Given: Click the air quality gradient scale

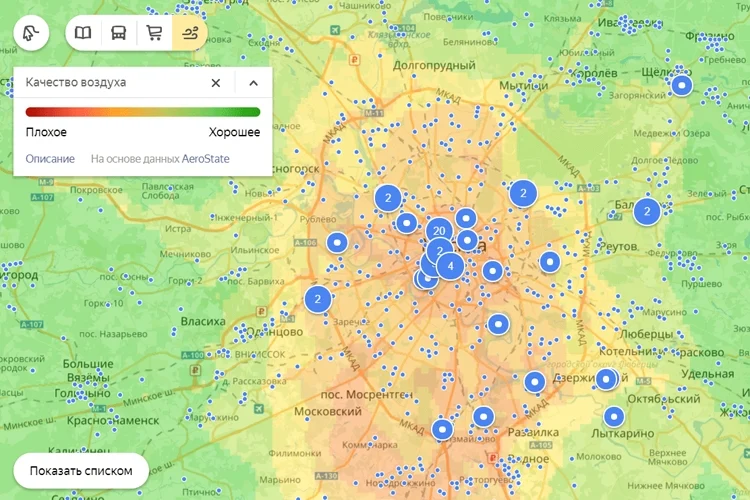Looking at the screenshot, I should (143, 112).
